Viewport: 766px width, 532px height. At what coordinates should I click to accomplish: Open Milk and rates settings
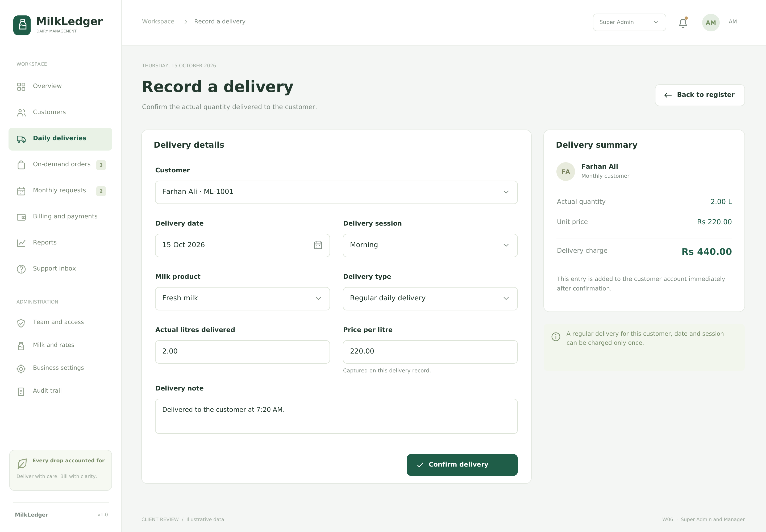click(x=60, y=346)
